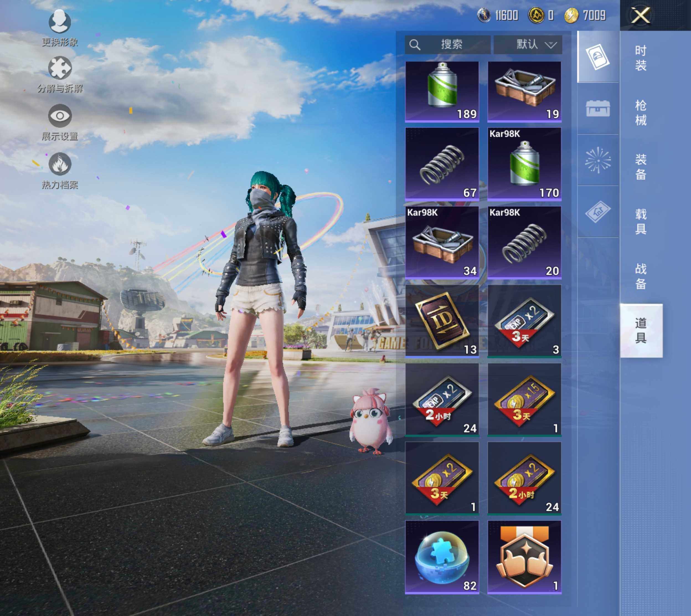Select EXP x2 3天 card

coord(524,321)
